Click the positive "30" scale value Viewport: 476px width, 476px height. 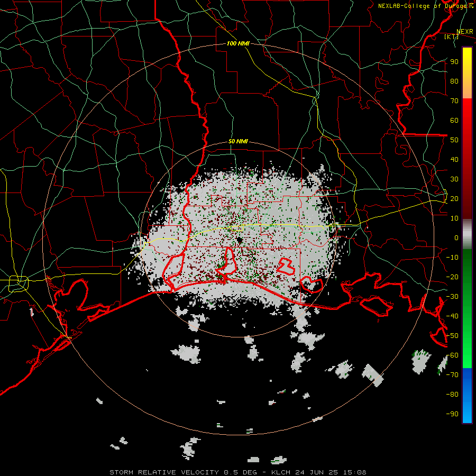coord(454,179)
